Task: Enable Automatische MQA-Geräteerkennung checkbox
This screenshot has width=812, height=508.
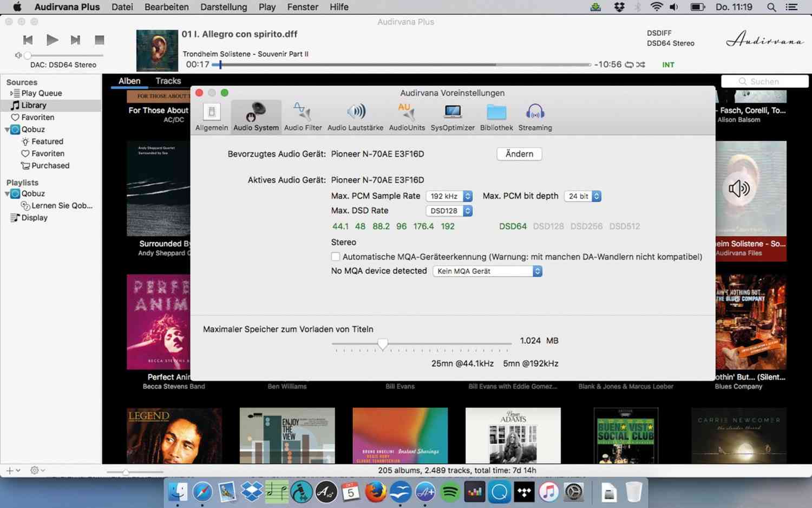Action: pyautogui.click(x=336, y=257)
